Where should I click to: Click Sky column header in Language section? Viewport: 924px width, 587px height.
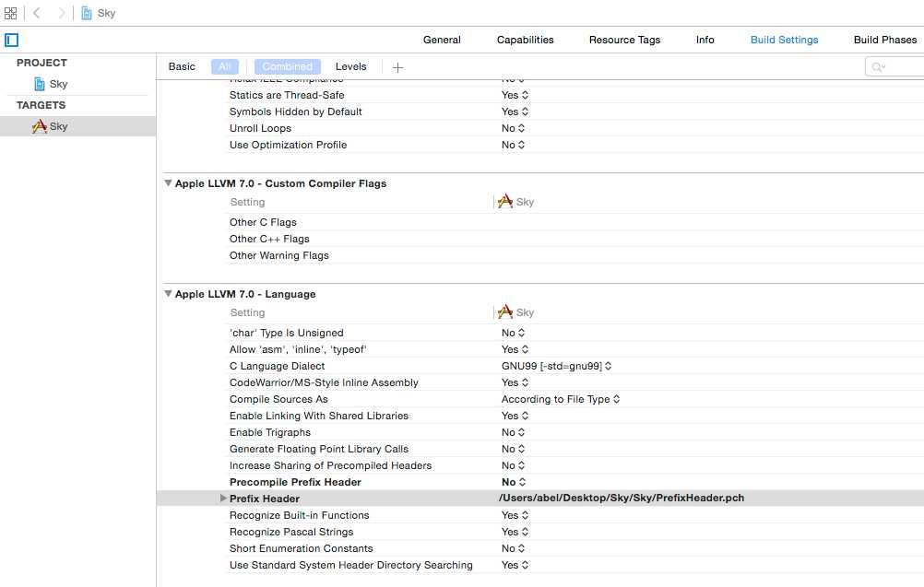[515, 312]
